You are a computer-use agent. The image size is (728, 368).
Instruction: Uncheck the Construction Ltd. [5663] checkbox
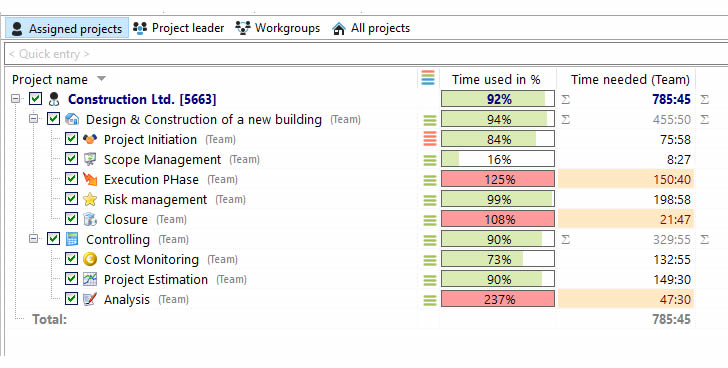pyautogui.click(x=35, y=98)
